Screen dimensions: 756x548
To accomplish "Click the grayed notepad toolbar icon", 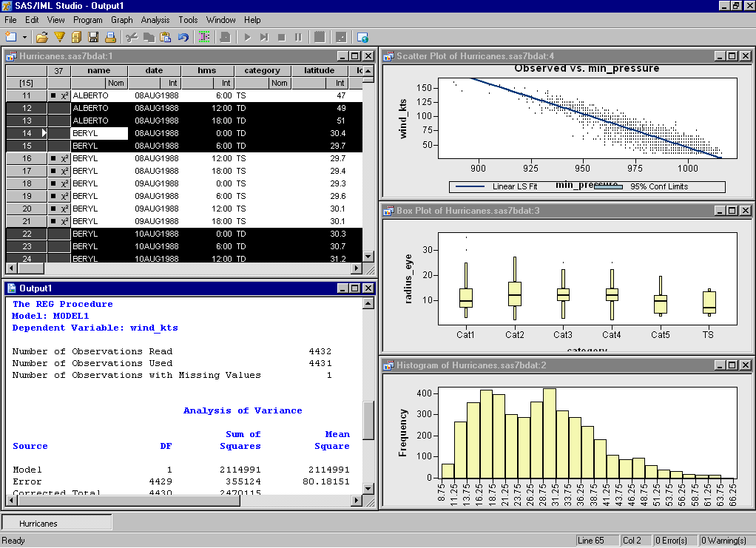I will tap(319, 37).
